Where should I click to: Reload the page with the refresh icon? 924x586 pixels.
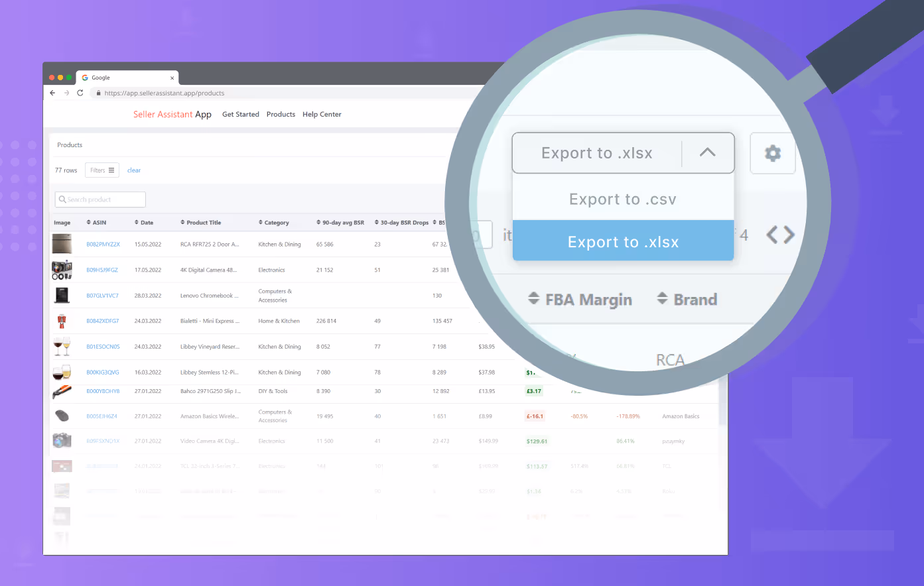click(80, 93)
